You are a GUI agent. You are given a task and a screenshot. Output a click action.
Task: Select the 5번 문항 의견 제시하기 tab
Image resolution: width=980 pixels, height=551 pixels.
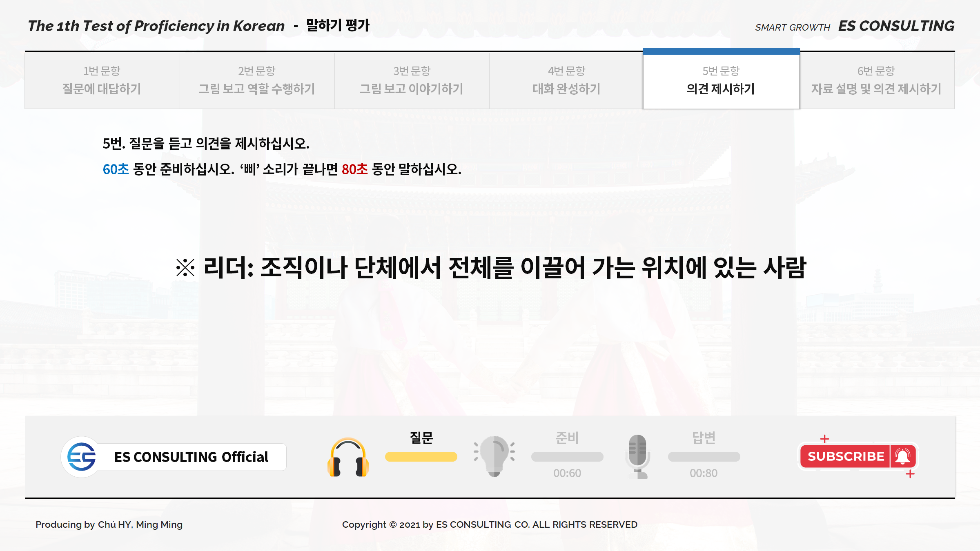(x=721, y=80)
